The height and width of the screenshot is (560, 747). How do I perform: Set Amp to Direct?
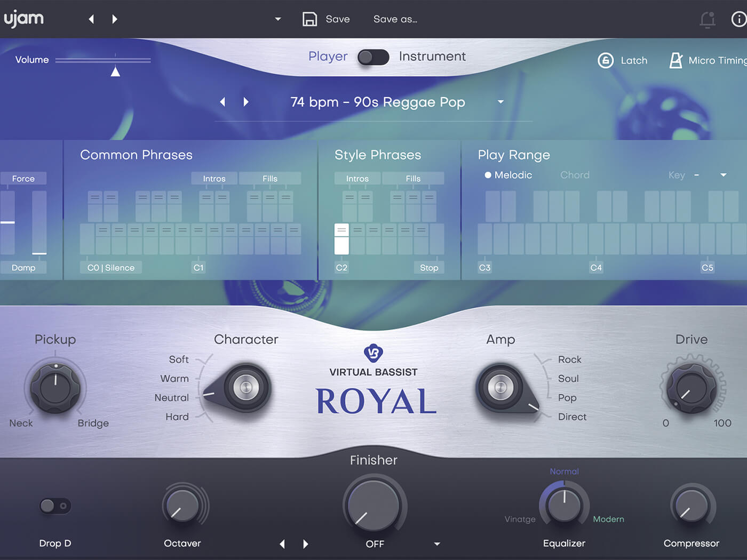(572, 417)
